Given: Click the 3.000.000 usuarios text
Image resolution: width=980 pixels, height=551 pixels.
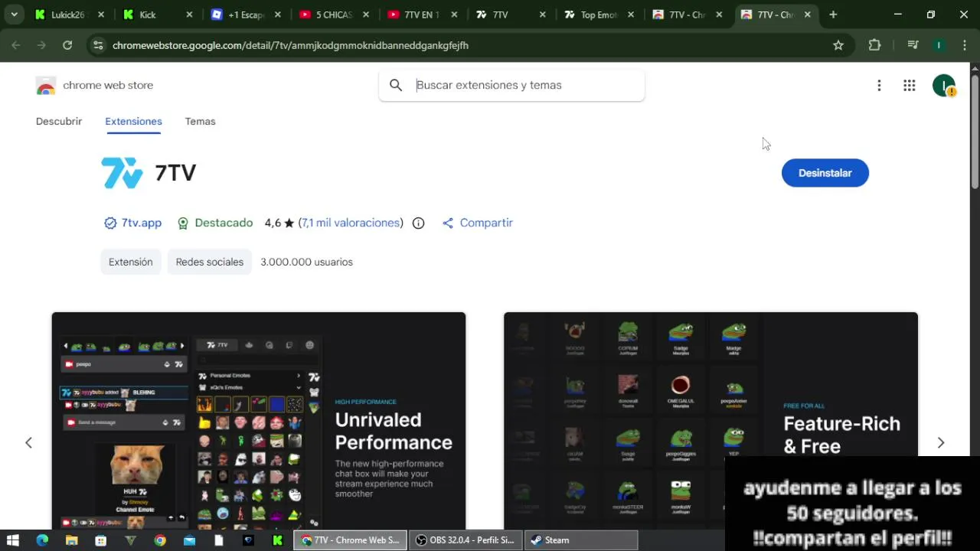Looking at the screenshot, I should tap(306, 262).
